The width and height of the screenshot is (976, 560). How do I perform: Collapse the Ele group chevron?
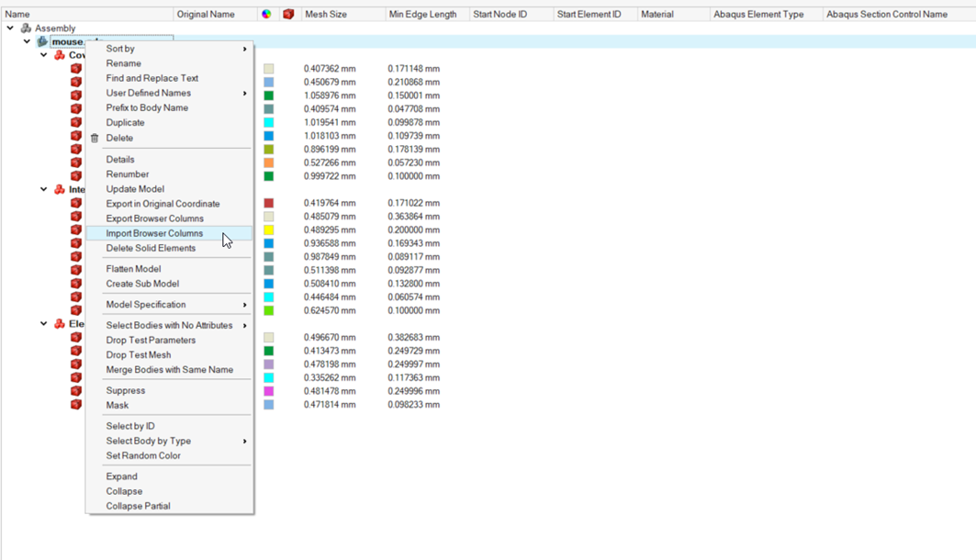[43, 324]
